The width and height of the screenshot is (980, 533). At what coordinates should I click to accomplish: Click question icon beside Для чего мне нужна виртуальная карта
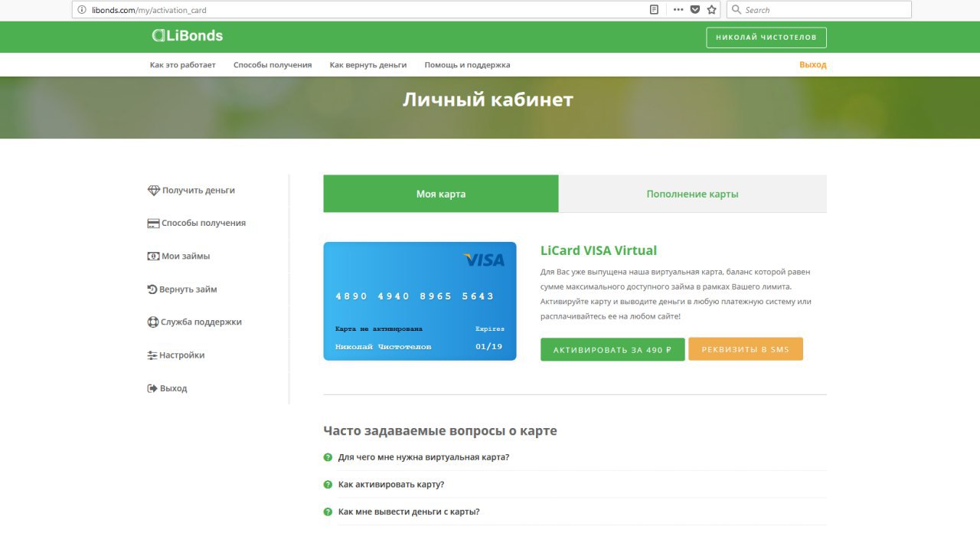pos(328,457)
